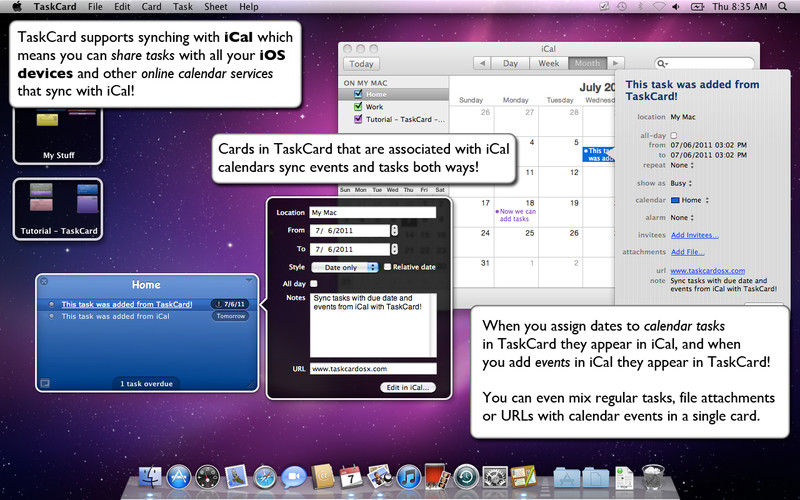Open iChat bubble icon in Dock

click(294, 477)
